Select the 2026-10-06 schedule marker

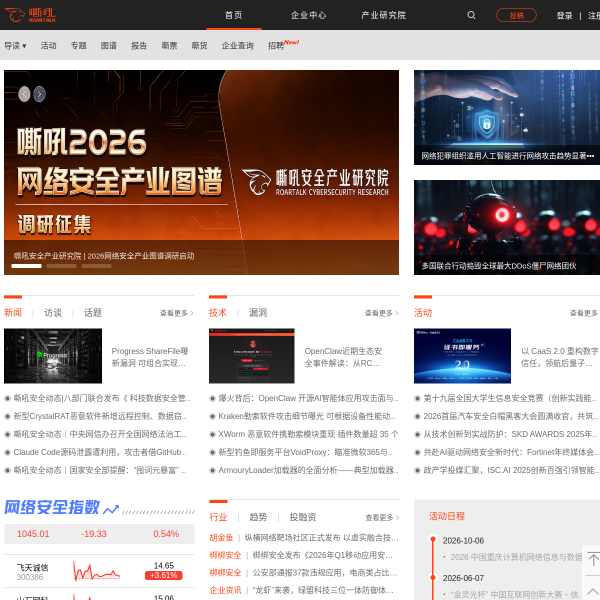433,539
